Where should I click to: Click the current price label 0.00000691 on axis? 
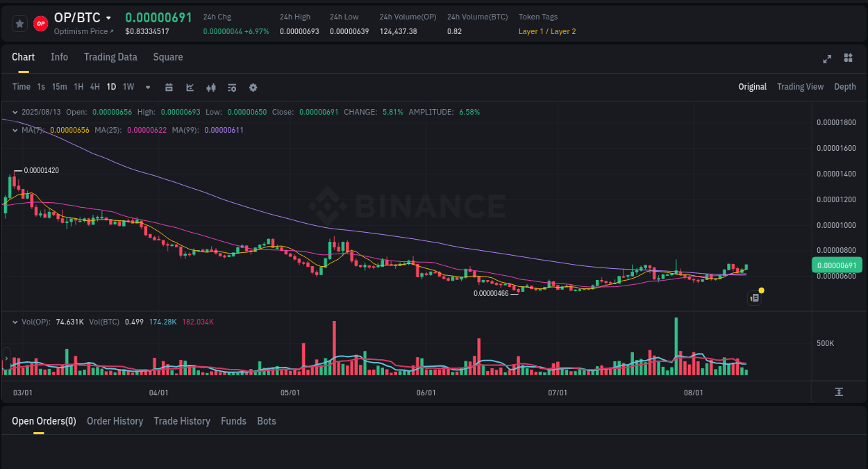(837, 265)
